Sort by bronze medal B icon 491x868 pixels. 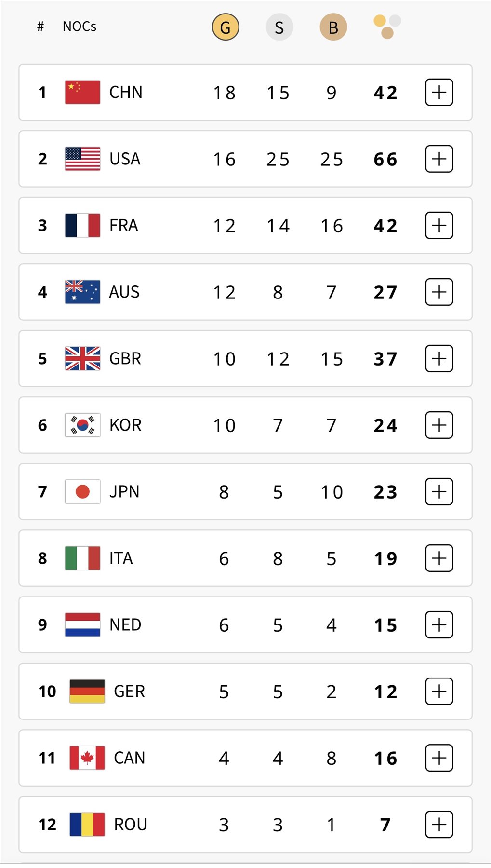click(x=333, y=27)
